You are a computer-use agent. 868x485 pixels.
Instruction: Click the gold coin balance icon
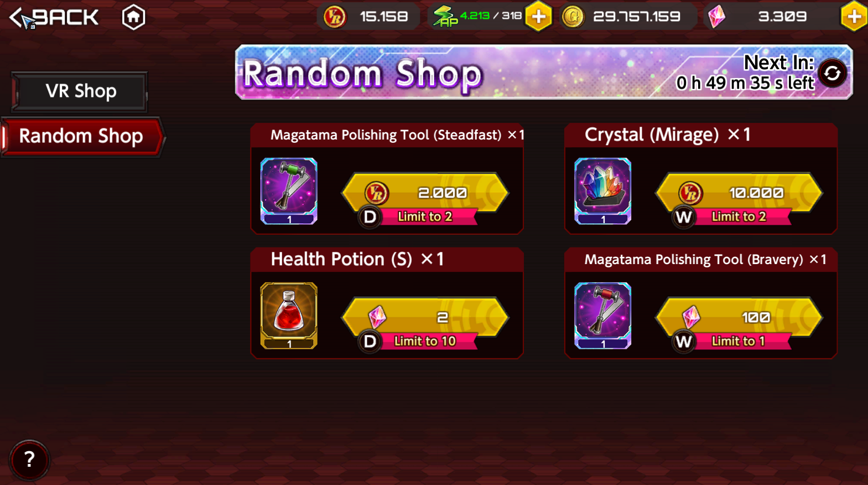point(573,17)
